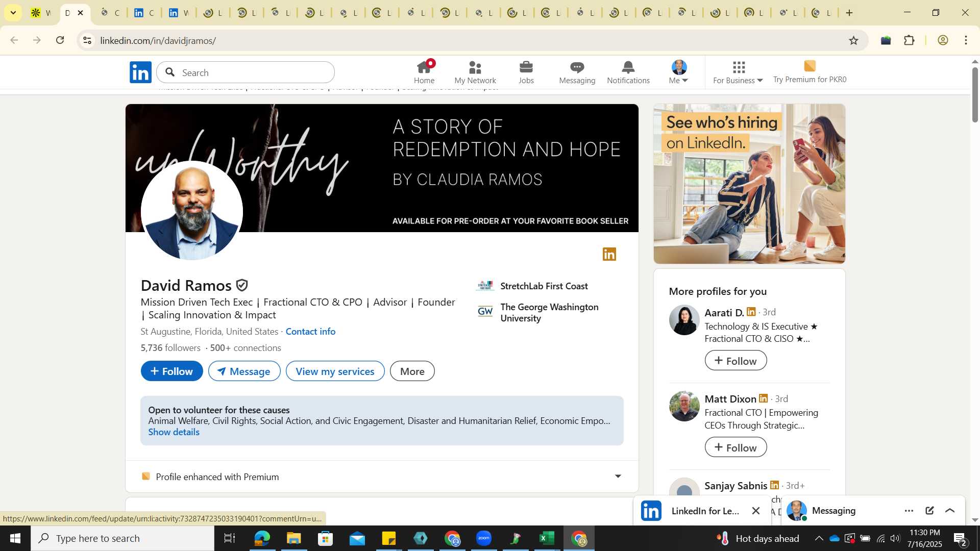The width and height of the screenshot is (980, 551).
Task: Click 500+ connections text
Action: (x=246, y=348)
